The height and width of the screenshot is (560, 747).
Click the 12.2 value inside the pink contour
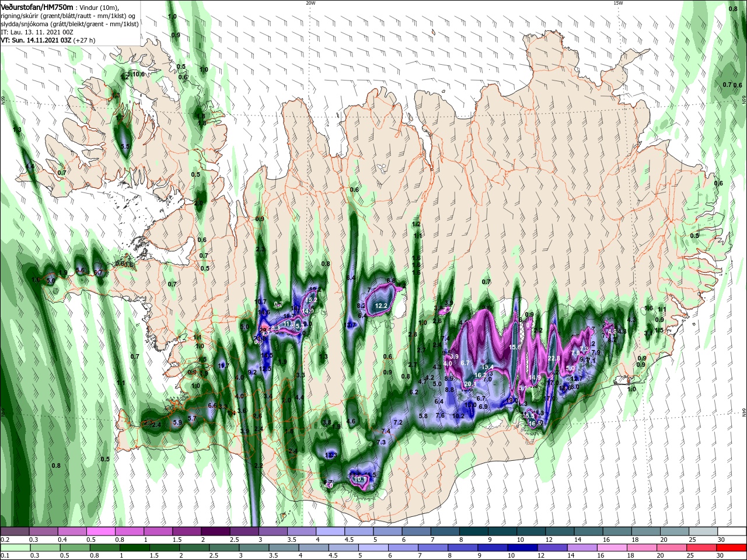pyautogui.click(x=382, y=306)
